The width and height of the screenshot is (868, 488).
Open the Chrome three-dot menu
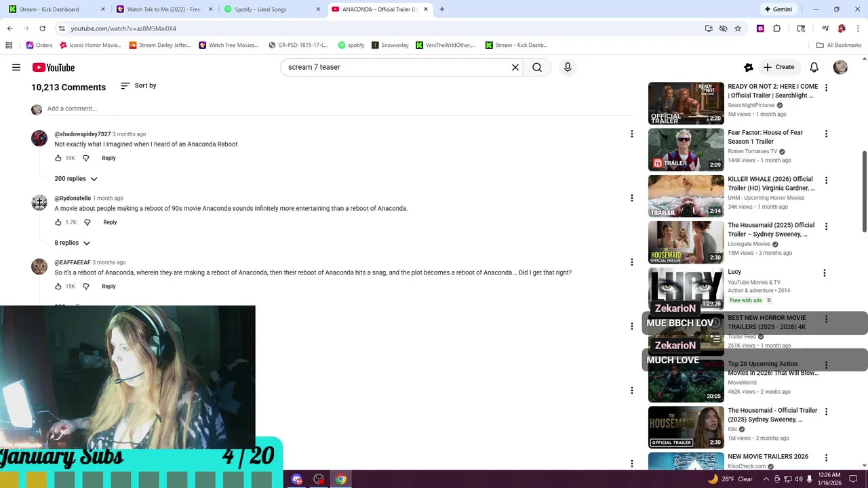coord(858,28)
